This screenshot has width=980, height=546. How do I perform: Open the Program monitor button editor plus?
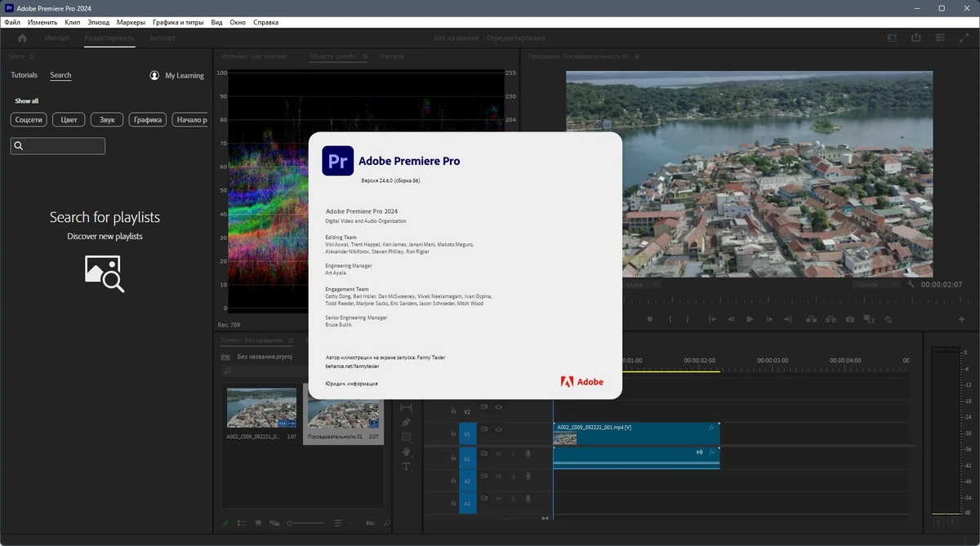pos(961,319)
